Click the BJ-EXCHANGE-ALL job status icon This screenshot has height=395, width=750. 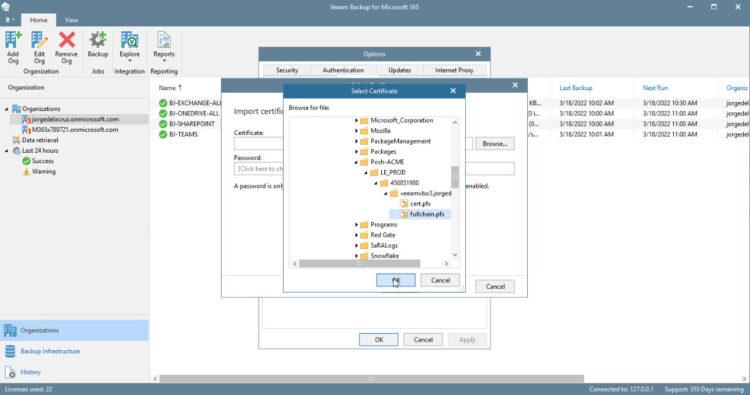click(163, 103)
